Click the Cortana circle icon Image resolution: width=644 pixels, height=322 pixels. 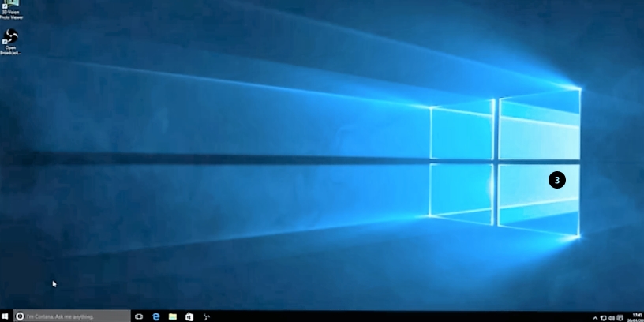(x=20, y=316)
